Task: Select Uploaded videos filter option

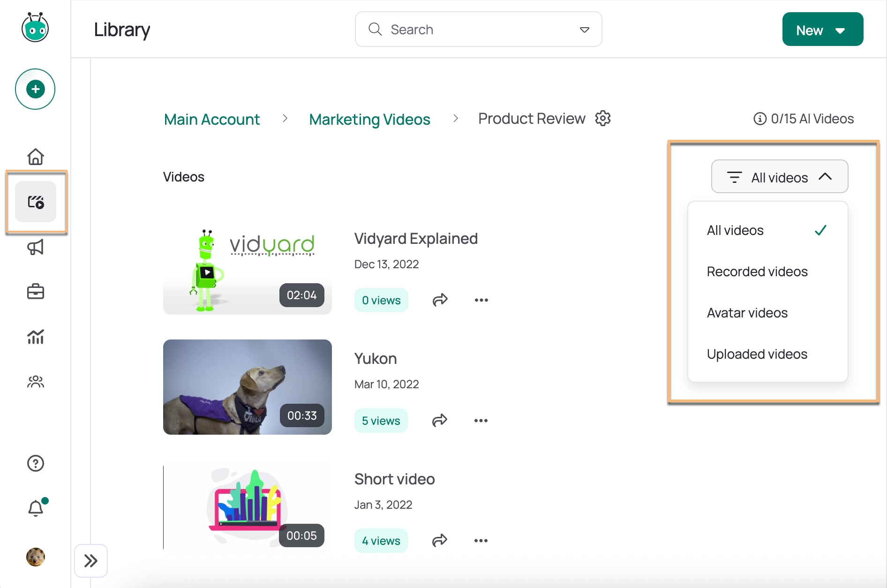Action: [x=767, y=354]
